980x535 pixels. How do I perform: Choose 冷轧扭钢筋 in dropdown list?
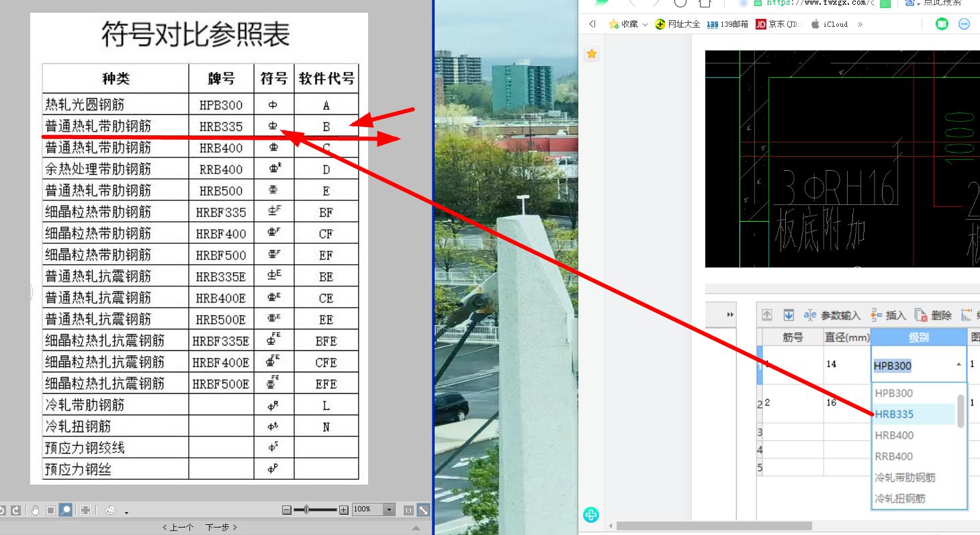click(x=913, y=498)
